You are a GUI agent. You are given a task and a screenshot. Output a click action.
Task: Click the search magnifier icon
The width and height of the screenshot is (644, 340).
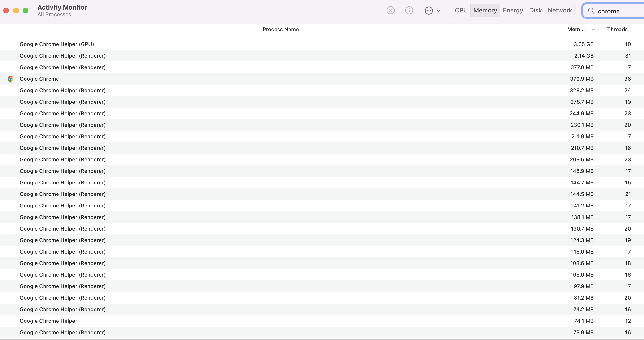[591, 11]
